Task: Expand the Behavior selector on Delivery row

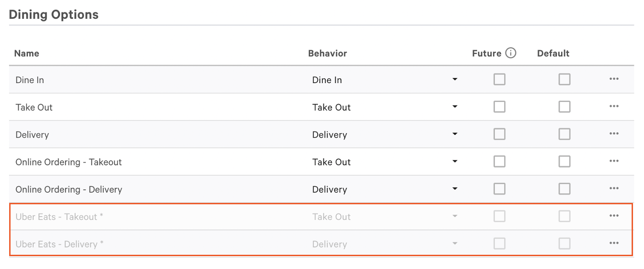Action: (x=454, y=134)
